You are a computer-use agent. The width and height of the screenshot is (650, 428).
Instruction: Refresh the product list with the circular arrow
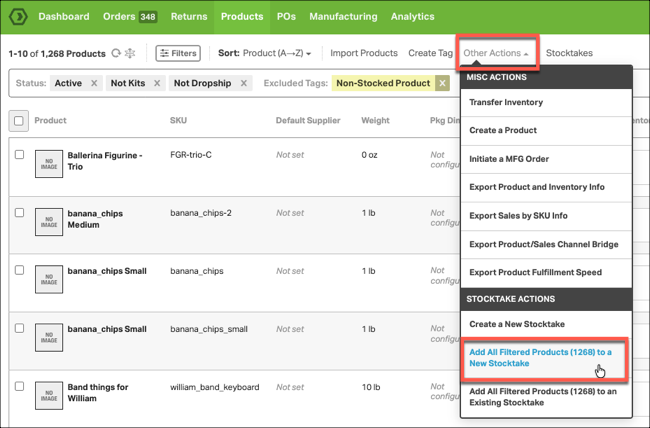click(x=116, y=53)
